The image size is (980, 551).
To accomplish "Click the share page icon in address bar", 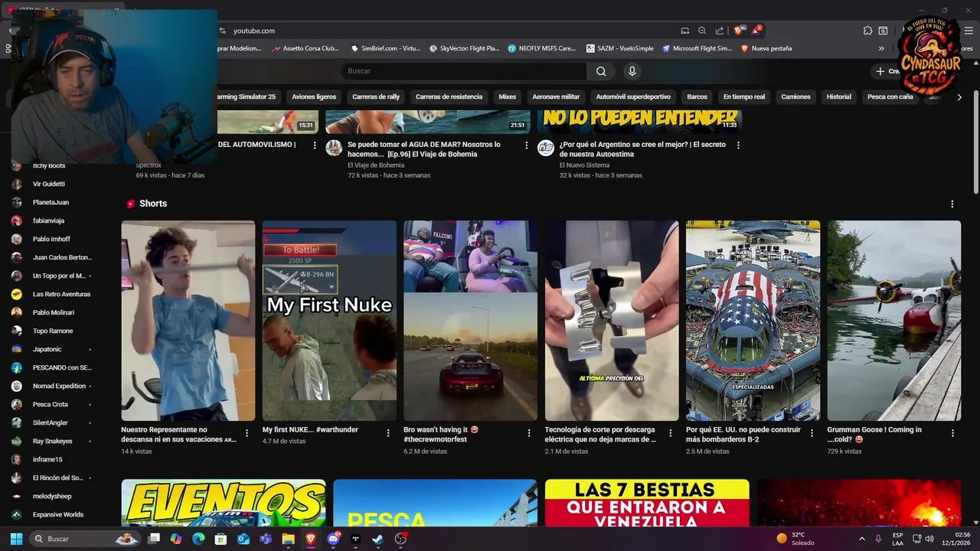I will point(720,31).
